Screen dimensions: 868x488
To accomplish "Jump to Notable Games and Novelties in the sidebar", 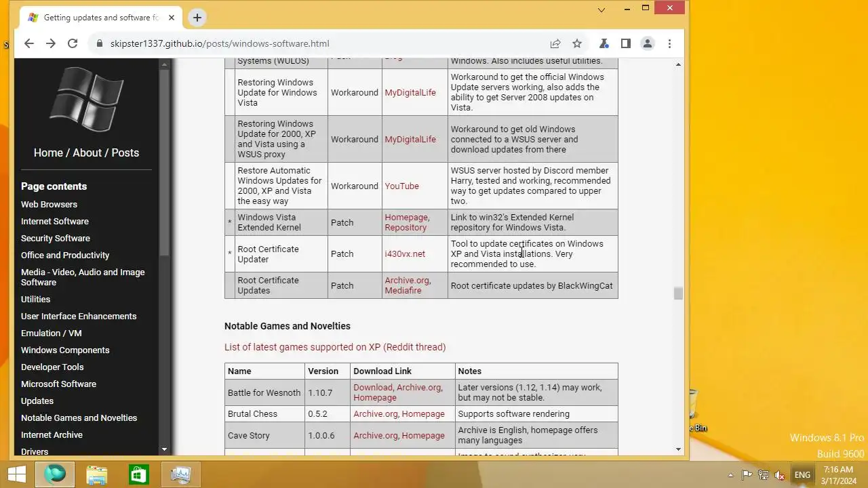I will tap(79, 418).
